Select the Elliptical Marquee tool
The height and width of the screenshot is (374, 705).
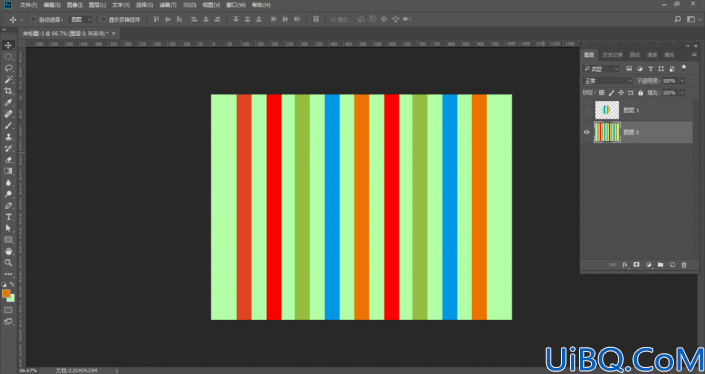[x=8, y=57]
